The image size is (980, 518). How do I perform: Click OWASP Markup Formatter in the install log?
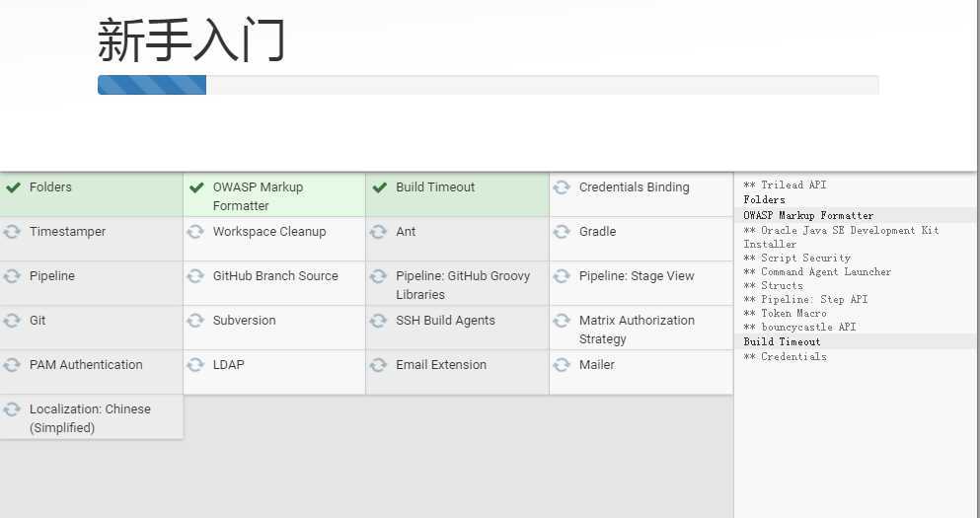click(x=808, y=215)
